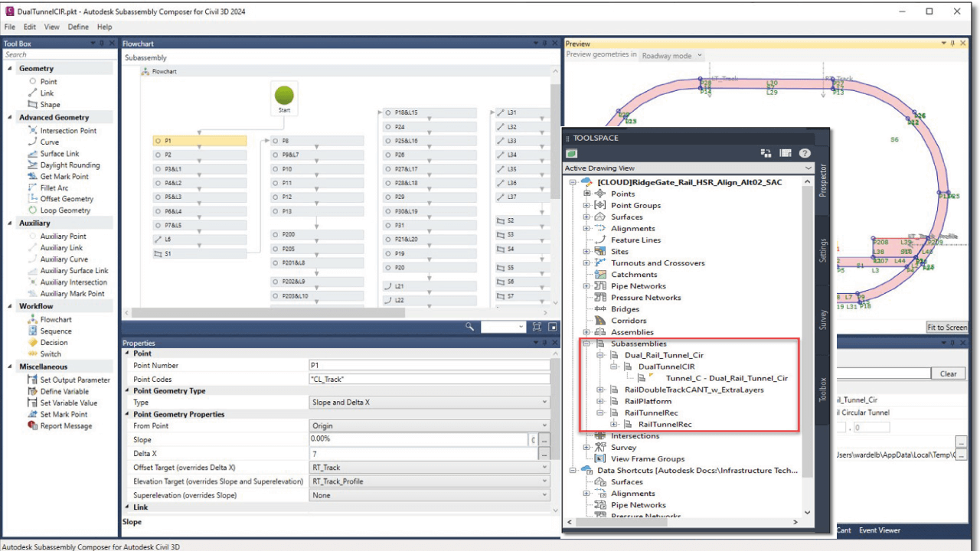This screenshot has width=980, height=551.
Task: Open the Active Drawing View dropdown
Action: (688, 168)
